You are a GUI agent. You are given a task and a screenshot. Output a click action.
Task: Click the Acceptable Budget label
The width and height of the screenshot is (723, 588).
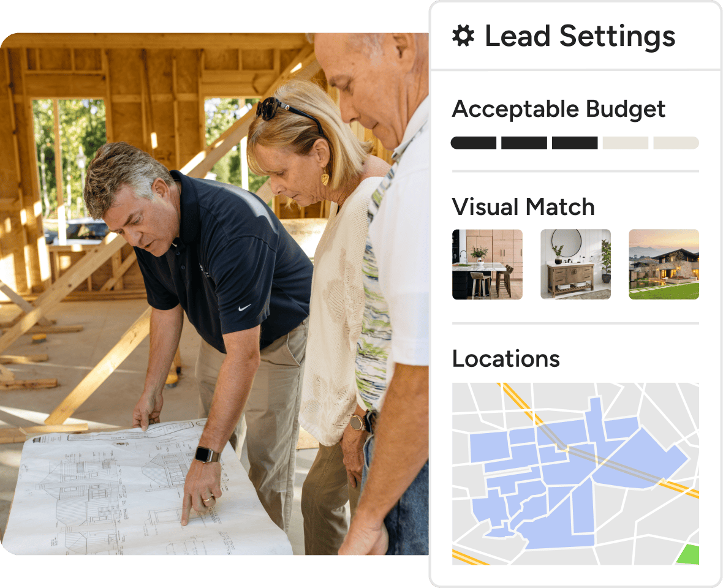(x=558, y=110)
